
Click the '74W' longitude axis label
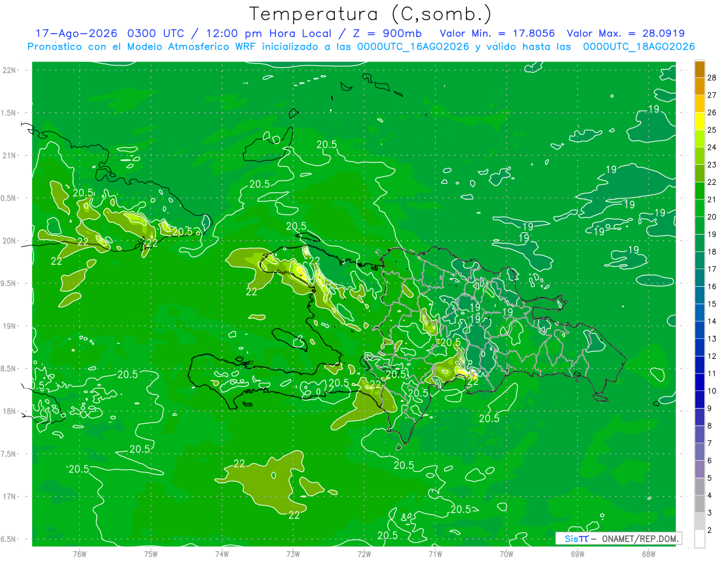click(222, 554)
